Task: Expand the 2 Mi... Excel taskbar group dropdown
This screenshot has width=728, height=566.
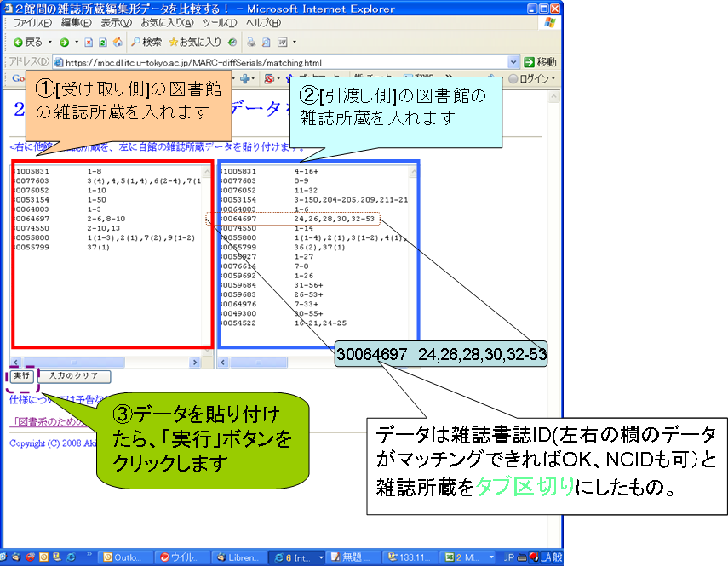Action: tap(491, 557)
